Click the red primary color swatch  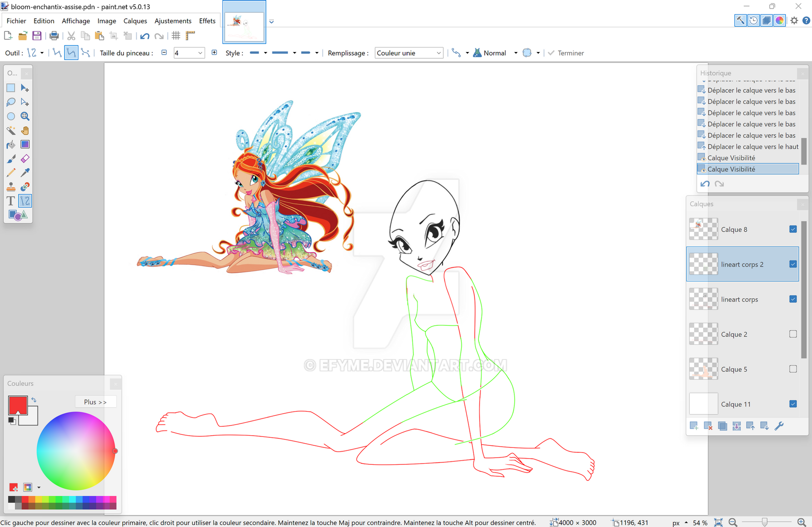[x=17, y=405]
